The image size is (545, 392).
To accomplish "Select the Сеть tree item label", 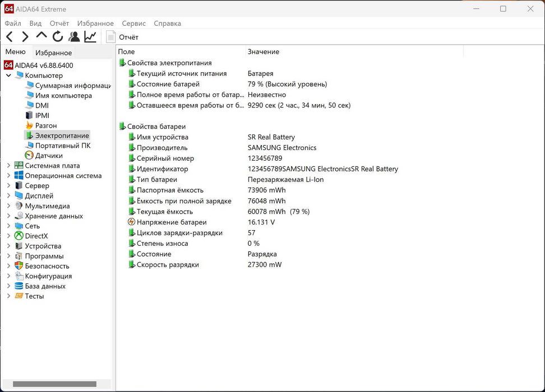I will coord(33,226).
